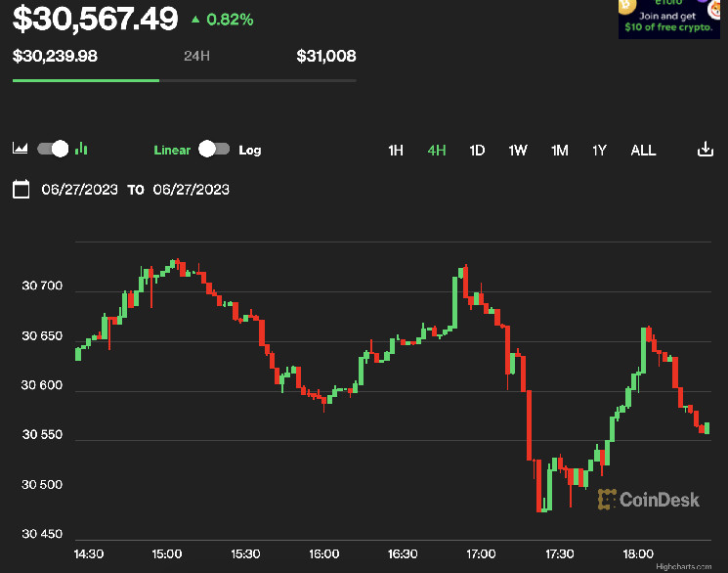The width and height of the screenshot is (728, 573).
Task: Toggle the chart type switch
Action: point(53,149)
